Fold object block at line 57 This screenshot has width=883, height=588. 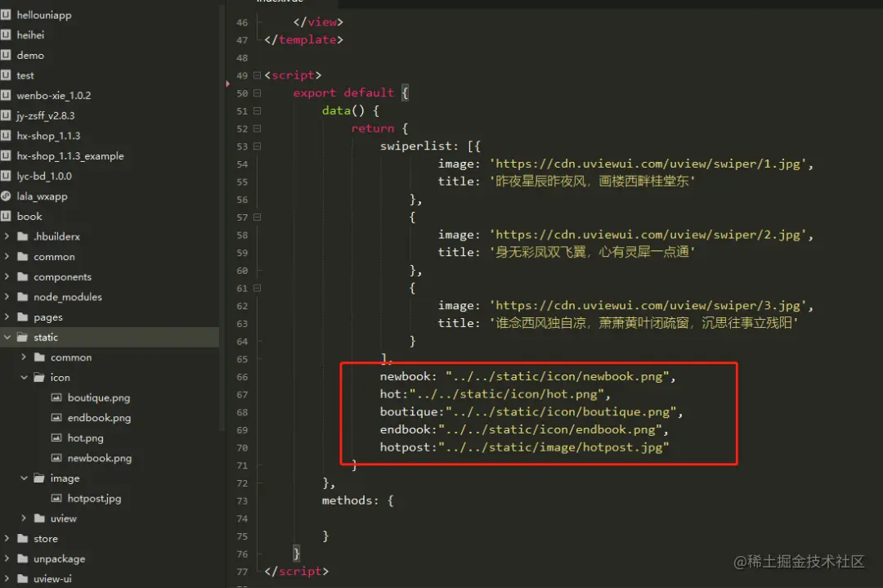(x=258, y=217)
